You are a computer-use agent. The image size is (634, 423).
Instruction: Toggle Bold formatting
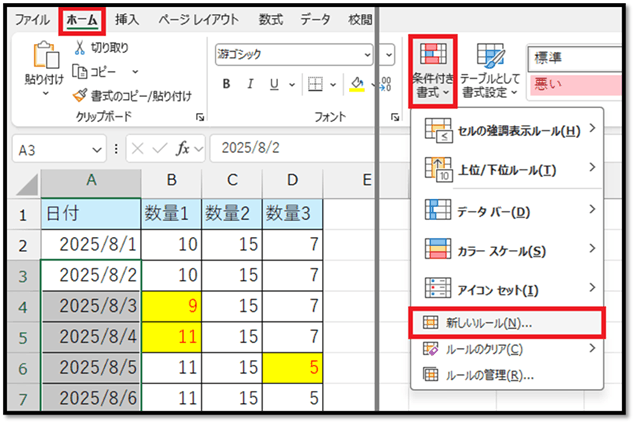(x=226, y=85)
